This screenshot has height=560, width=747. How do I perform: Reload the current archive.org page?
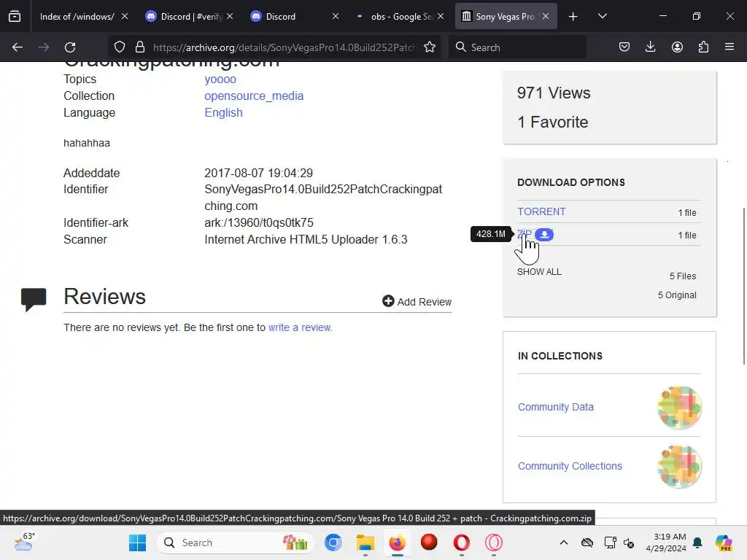(x=70, y=47)
